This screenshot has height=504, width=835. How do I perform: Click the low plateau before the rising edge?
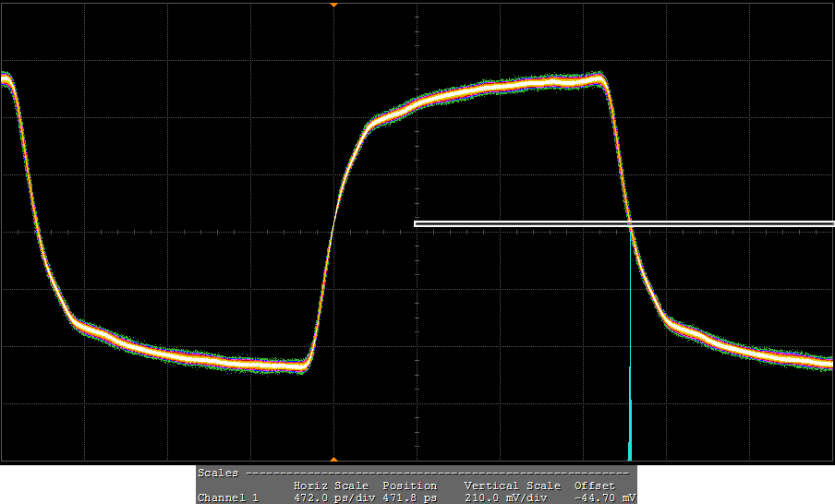[231, 363]
